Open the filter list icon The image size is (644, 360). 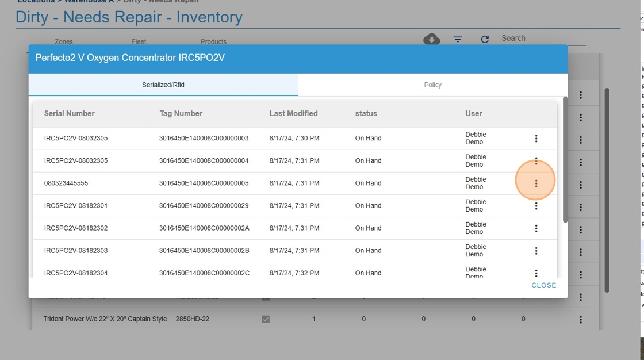pos(458,39)
